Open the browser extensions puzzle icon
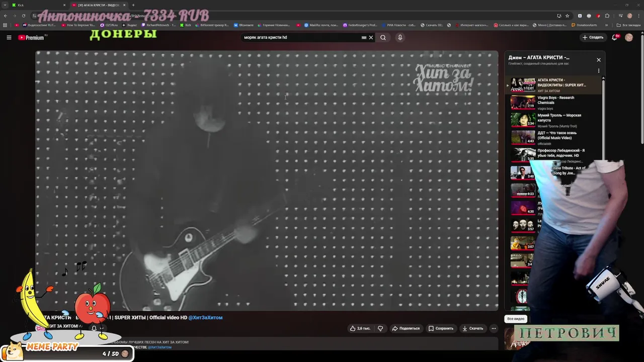Viewport: 644px width, 362px height. pos(607,16)
